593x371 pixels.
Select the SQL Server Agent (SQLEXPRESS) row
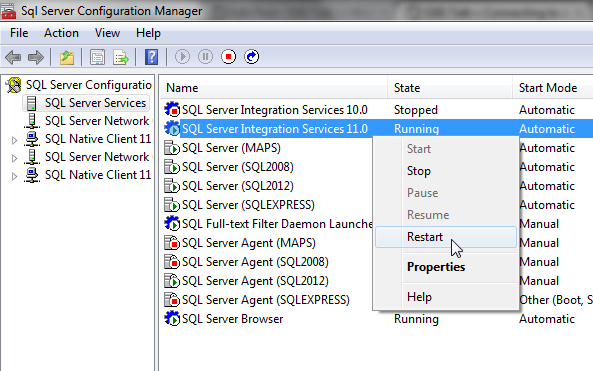pos(266,300)
